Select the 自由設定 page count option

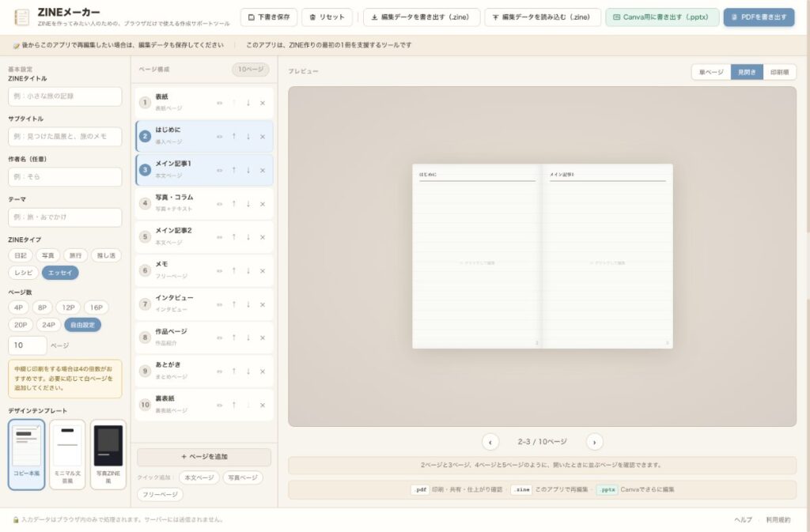click(82, 325)
